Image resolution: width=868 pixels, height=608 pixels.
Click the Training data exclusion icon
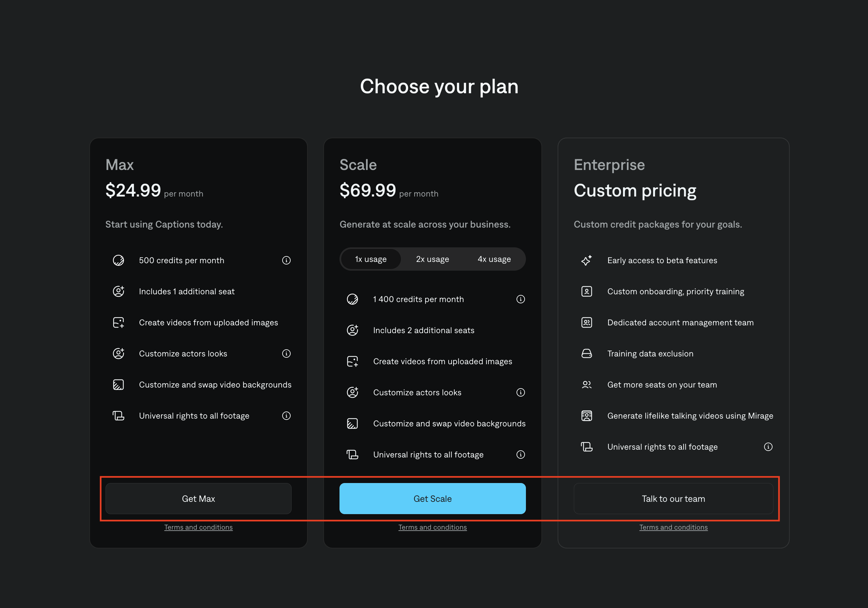(586, 354)
